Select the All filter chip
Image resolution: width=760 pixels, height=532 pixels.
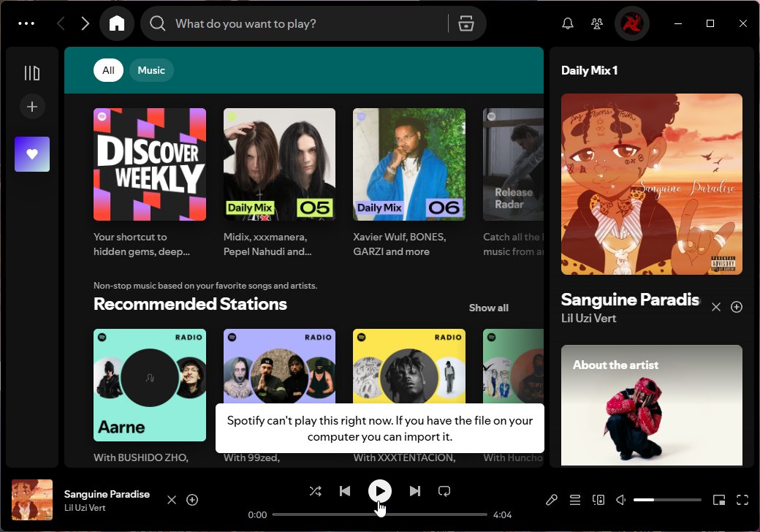click(109, 70)
